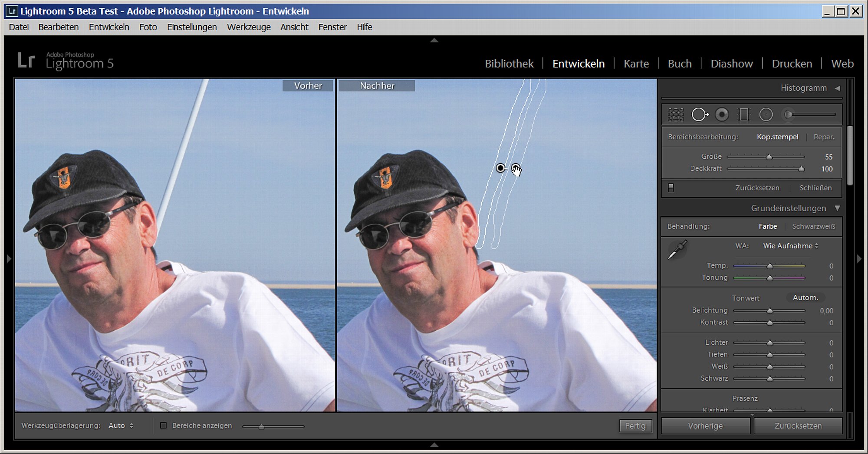Adjust the Lichter slider

click(x=769, y=343)
